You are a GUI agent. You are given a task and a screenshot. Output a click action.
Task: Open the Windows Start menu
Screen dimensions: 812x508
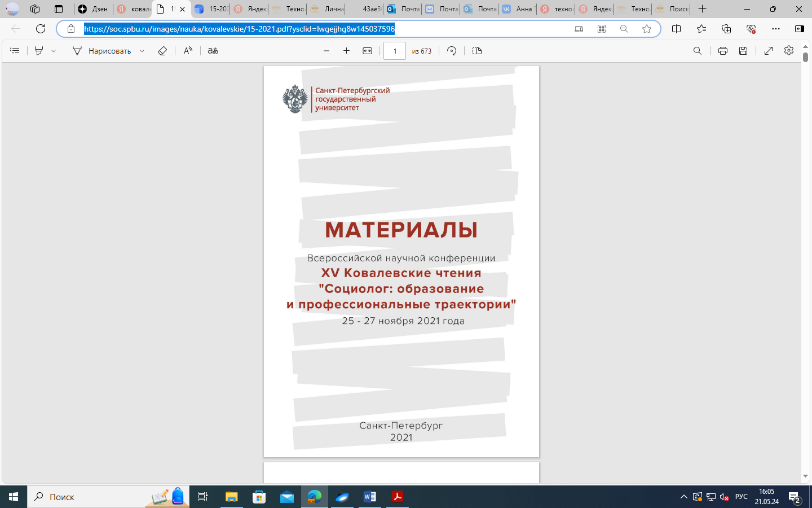[14, 497]
